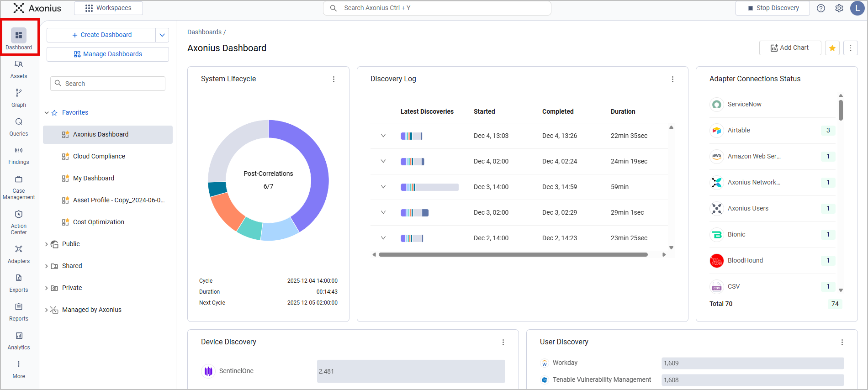
Task: Click the Total 74 count badge
Action: pyautogui.click(x=835, y=304)
